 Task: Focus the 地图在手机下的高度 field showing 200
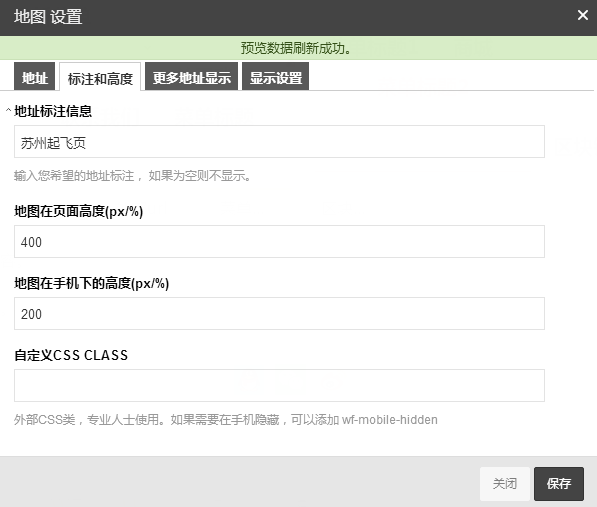click(x=279, y=313)
